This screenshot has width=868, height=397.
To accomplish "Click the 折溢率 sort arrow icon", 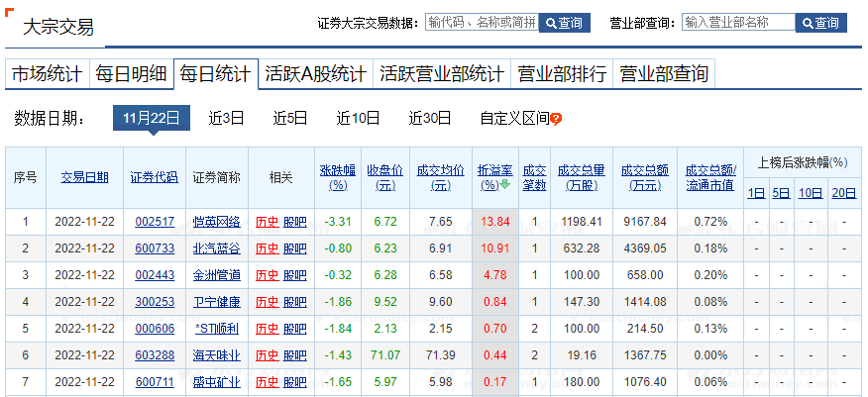I will click(x=504, y=184).
